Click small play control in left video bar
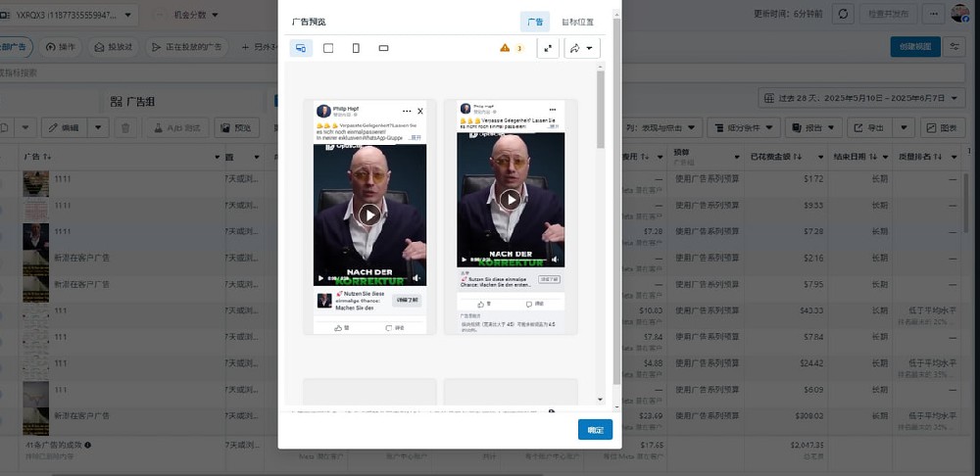Screen dimensions: 980x476 321,278
